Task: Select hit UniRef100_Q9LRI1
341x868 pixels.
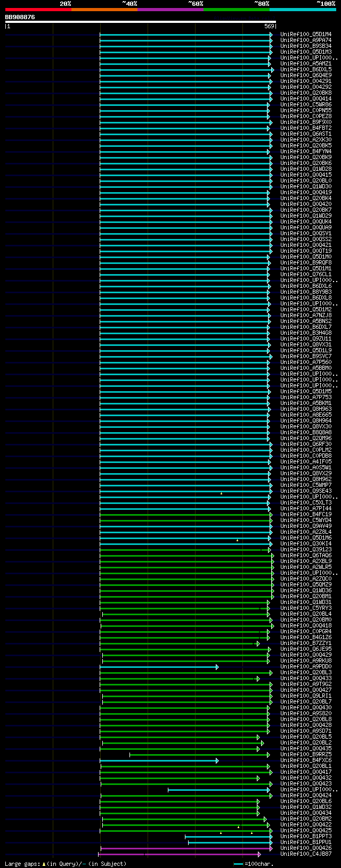Action: click(306, 696)
